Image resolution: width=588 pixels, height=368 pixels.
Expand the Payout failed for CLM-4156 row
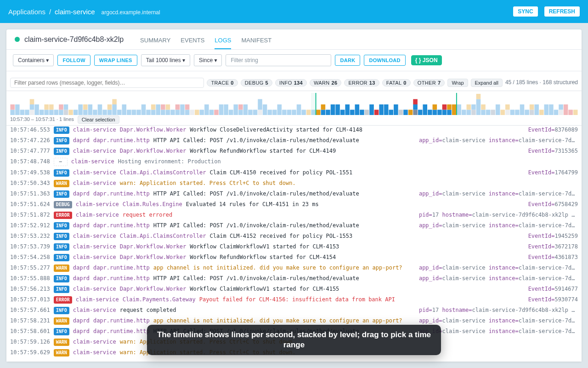coord(294,299)
